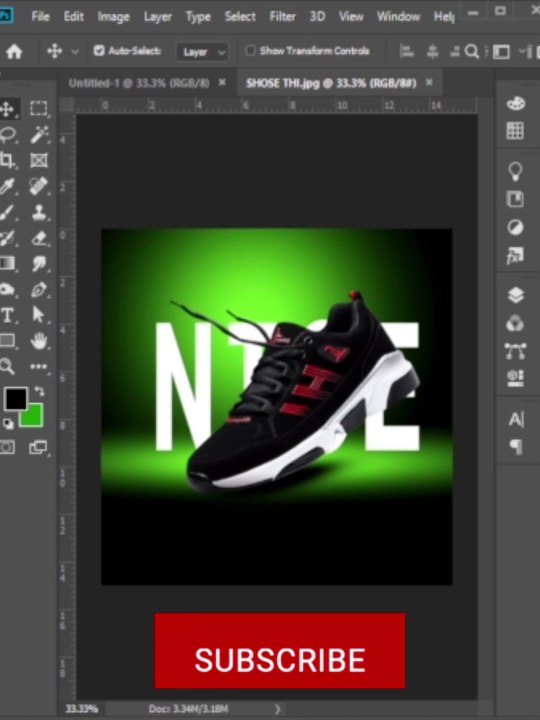Switch to the Untitled-1 document tab

tap(138, 83)
